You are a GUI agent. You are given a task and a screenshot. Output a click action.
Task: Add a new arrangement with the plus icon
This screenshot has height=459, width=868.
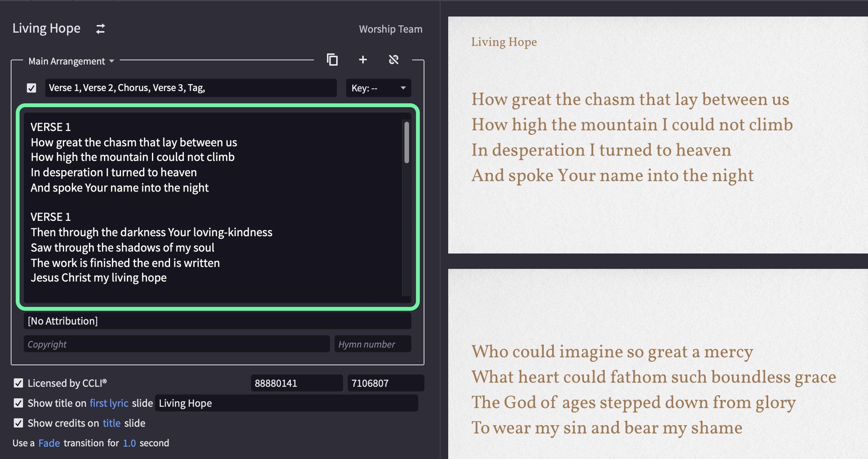click(363, 60)
